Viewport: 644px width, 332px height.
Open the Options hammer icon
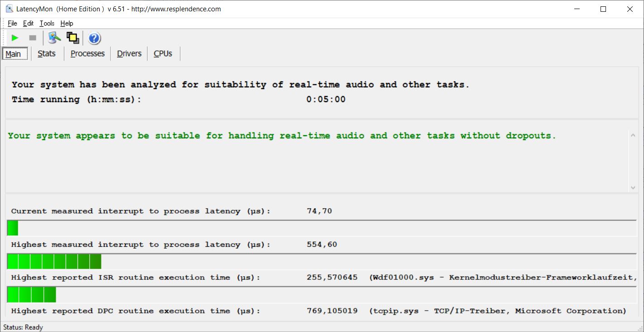54,38
